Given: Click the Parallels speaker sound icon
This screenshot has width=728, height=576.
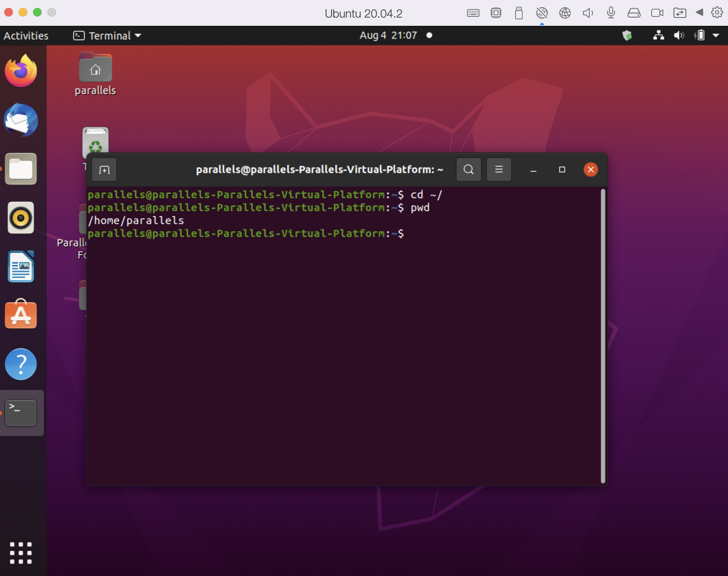Looking at the screenshot, I should tap(588, 13).
